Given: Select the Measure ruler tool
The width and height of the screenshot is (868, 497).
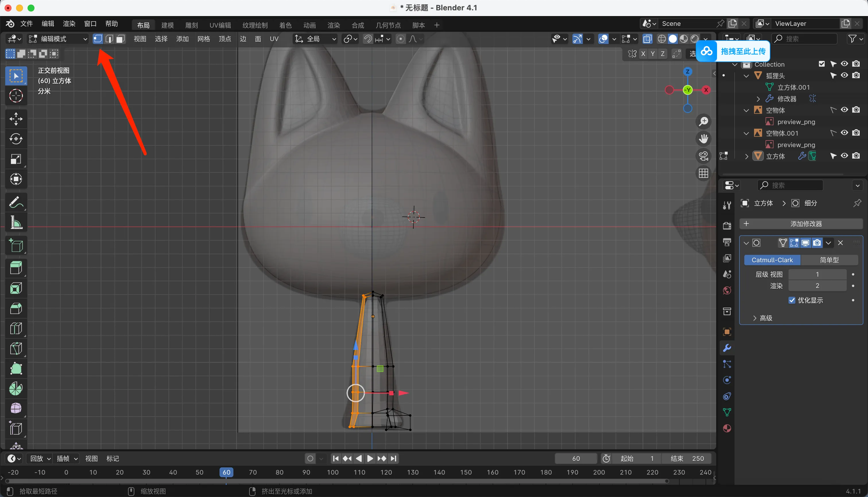Looking at the screenshot, I should tap(16, 223).
